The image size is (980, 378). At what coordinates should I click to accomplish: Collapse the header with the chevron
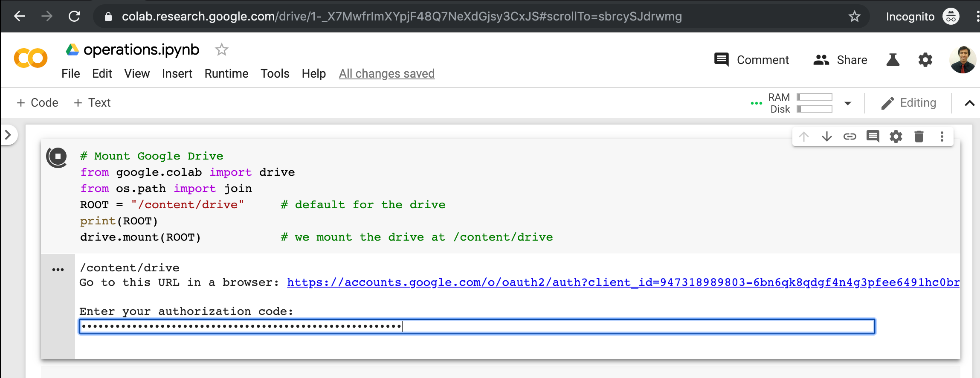[969, 103]
